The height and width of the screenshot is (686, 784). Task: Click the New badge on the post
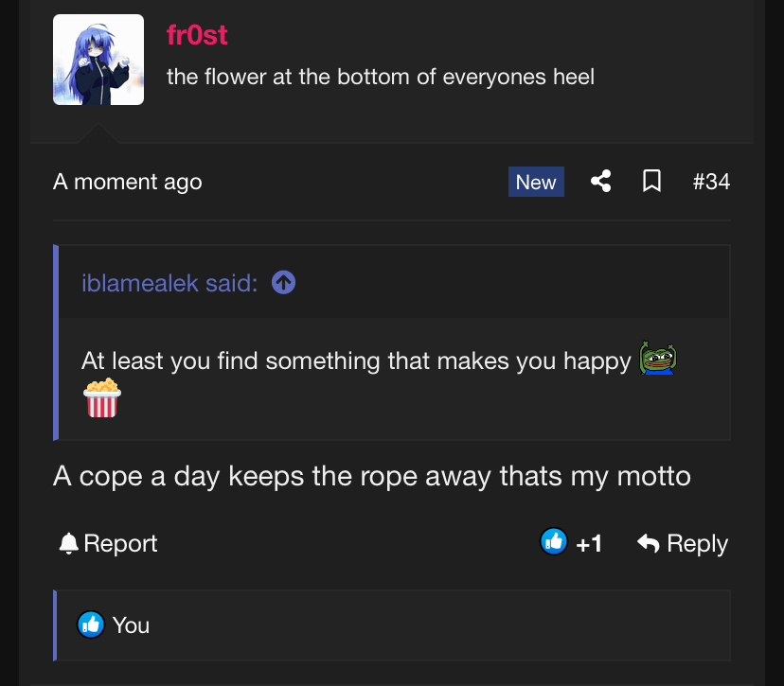tap(536, 182)
